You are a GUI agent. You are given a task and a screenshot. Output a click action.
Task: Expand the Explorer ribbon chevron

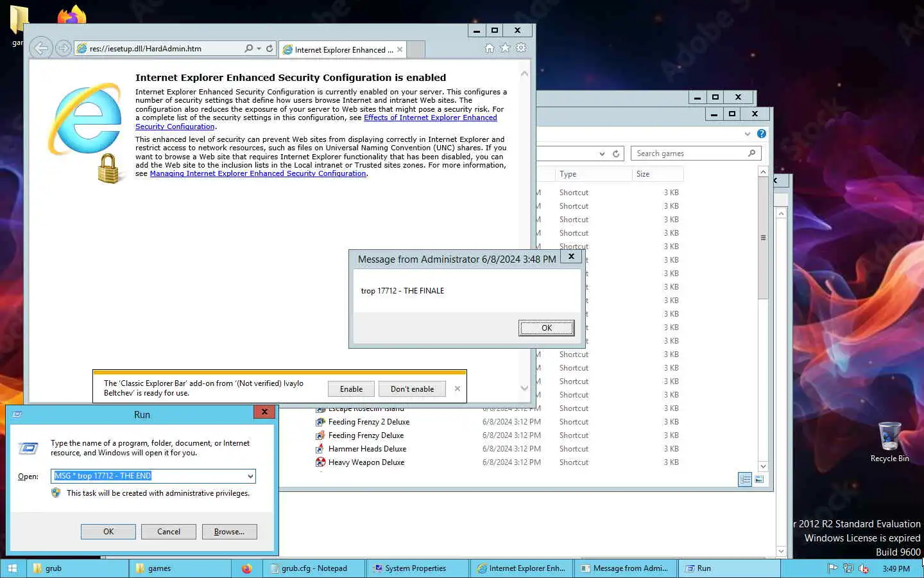pyautogui.click(x=747, y=134)
